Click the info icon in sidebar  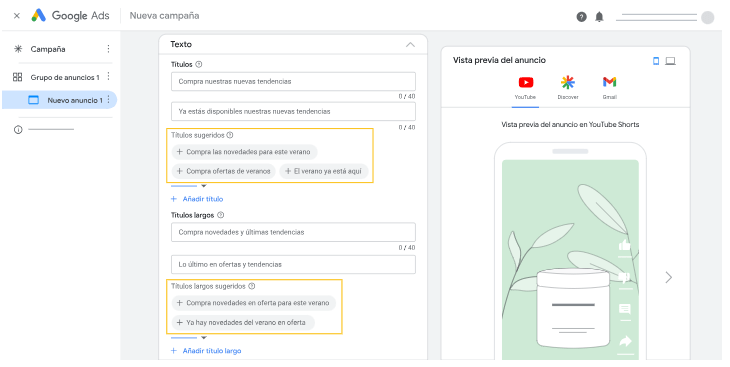(x=18, y=129)
